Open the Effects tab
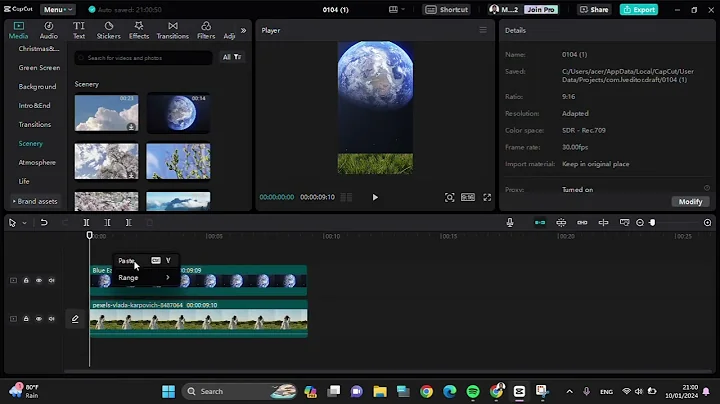 click(139, 30)
